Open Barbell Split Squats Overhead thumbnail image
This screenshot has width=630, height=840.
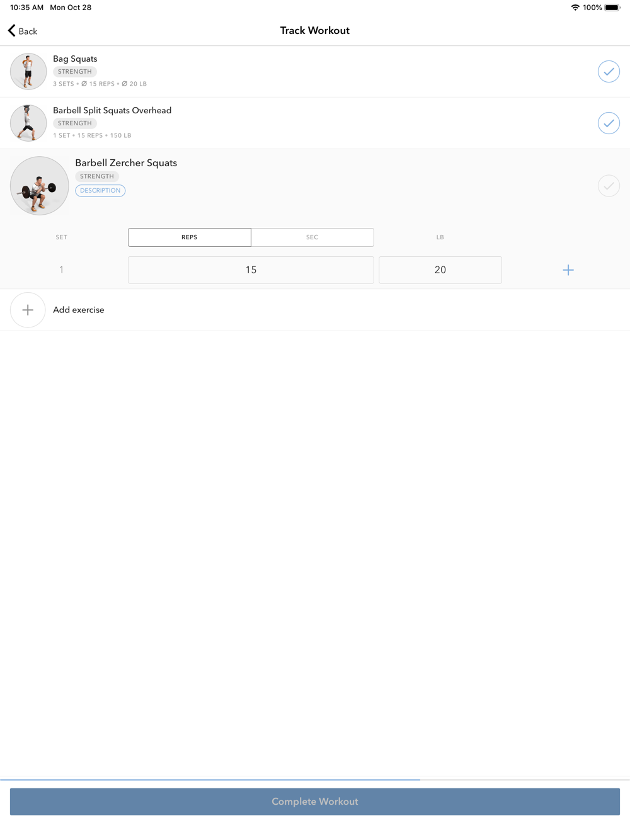(28, 123)
